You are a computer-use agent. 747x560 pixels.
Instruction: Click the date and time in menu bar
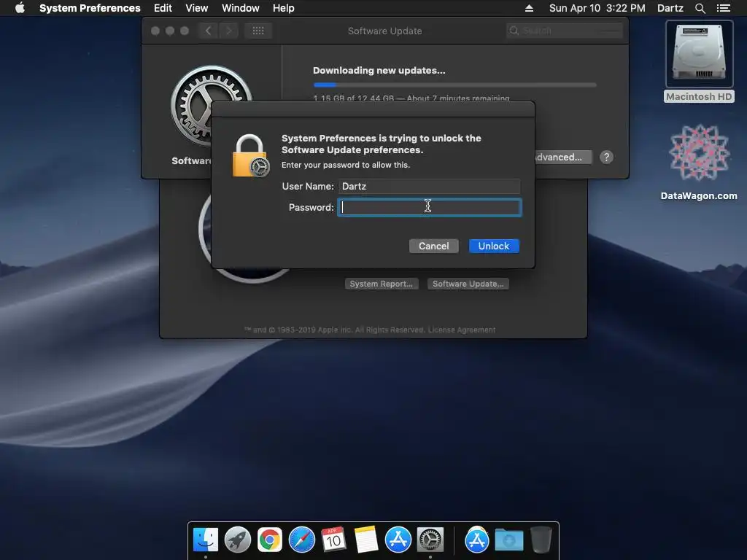(597, 8)
